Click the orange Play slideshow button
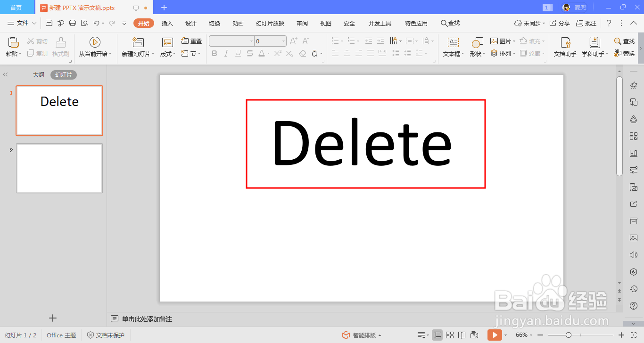 click(x=495, y=335)
